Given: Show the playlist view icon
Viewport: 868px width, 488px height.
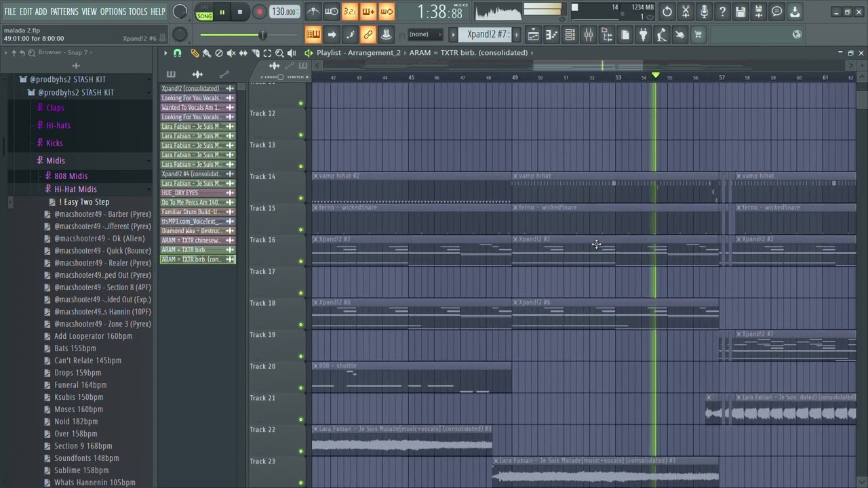Looking at the screenshot, I should click(533, 35).
